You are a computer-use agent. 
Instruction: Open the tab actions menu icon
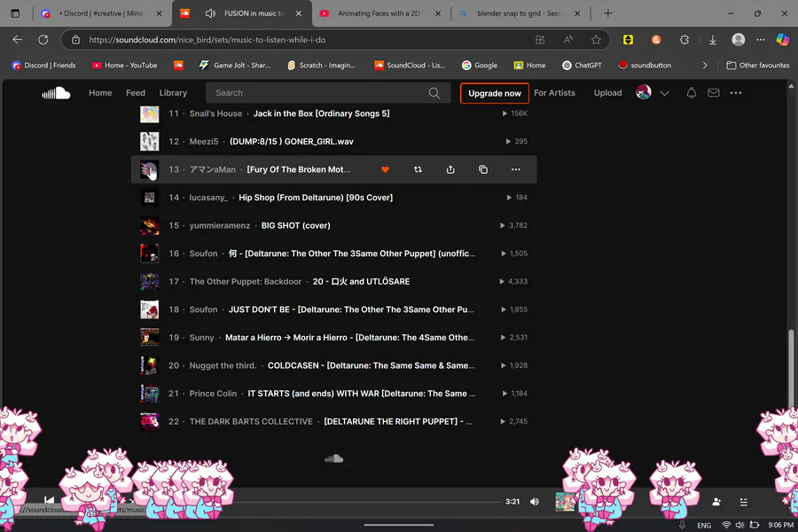pyautogui.click(x=15, y=13)
